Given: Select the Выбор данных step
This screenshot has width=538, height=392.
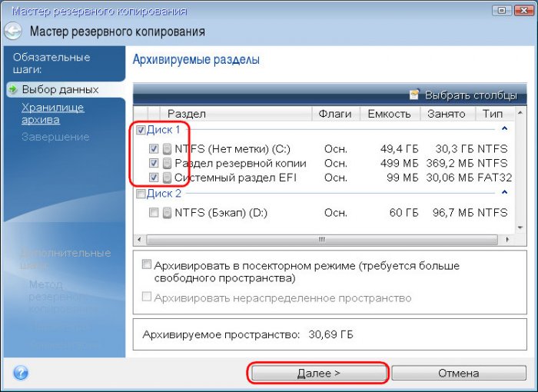Looking at the screenshot, I should coord(60,90).
